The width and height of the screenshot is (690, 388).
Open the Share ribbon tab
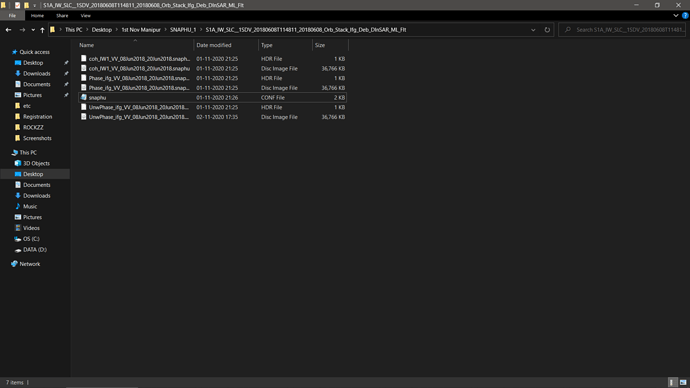point(62,15)
